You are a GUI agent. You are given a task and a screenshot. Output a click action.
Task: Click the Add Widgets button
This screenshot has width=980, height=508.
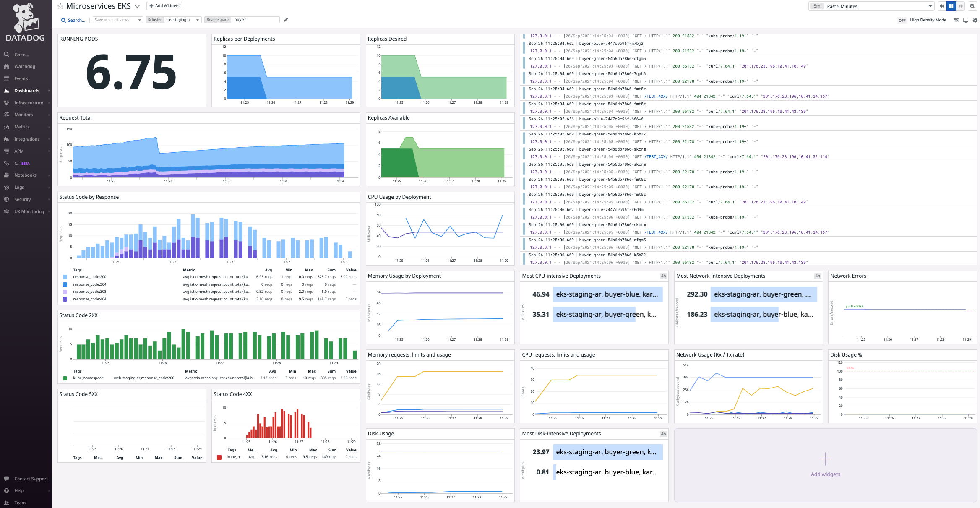(164, 6)
